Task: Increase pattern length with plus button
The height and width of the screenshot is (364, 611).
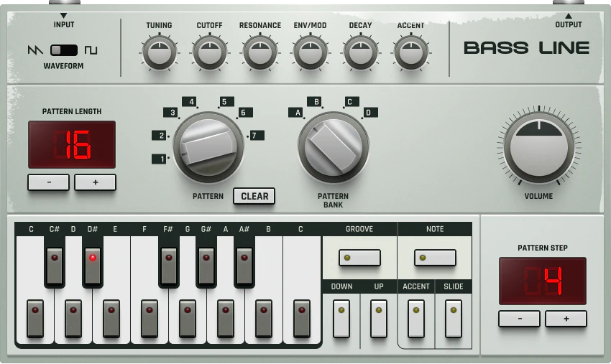Action: (x=95, y=182)
